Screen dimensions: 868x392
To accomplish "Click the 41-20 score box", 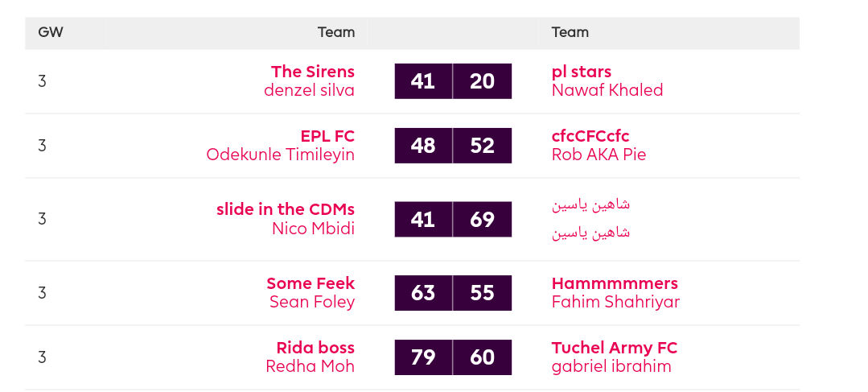I will coord(453,80).
